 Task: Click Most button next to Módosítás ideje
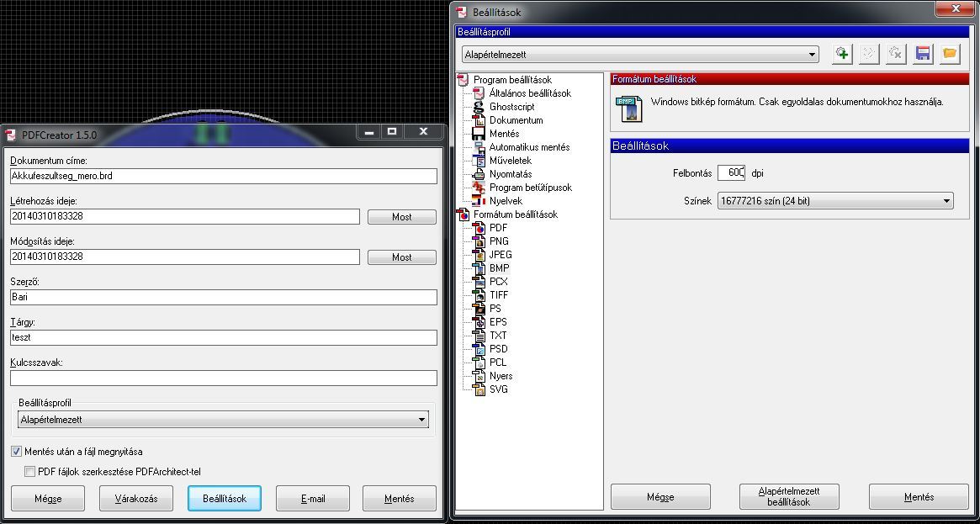(402, 257)
